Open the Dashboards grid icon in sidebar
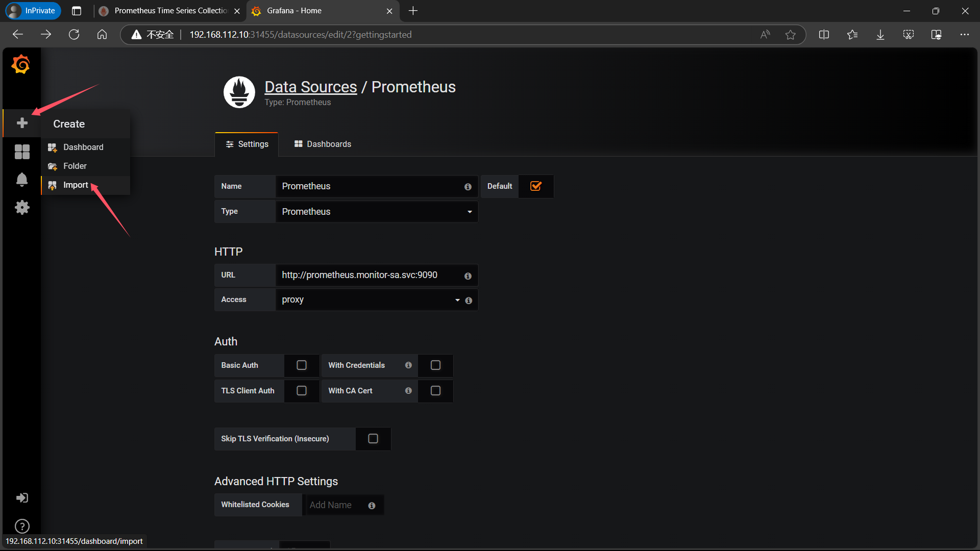 pos(22,152)
